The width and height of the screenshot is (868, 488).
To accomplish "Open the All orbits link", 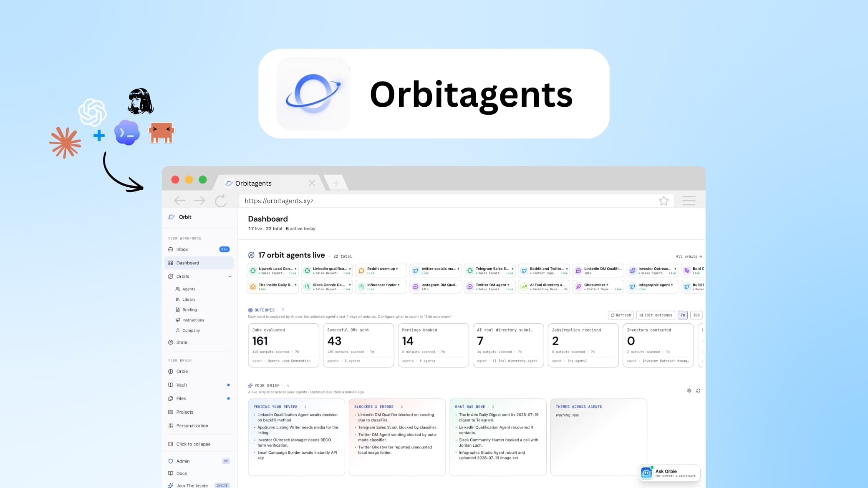I will (689, 257).
